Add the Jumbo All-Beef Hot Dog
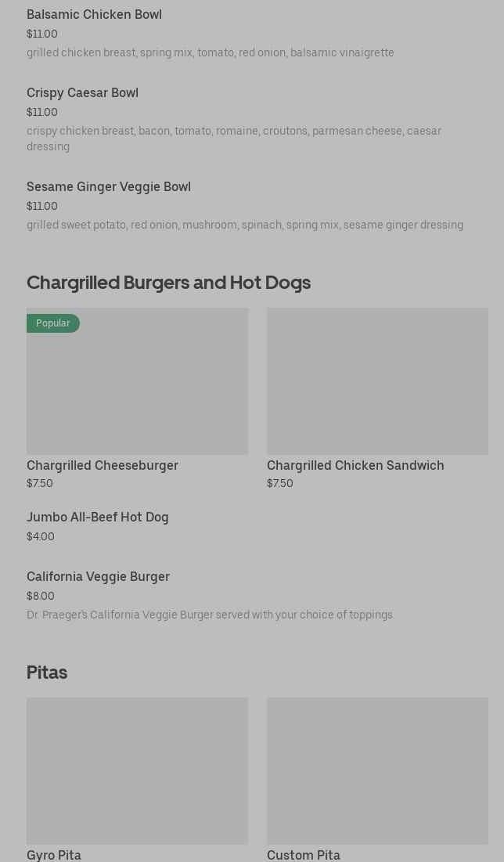Image resolution: width=504 pixels, height=862 pixels. tap(98, 518)
